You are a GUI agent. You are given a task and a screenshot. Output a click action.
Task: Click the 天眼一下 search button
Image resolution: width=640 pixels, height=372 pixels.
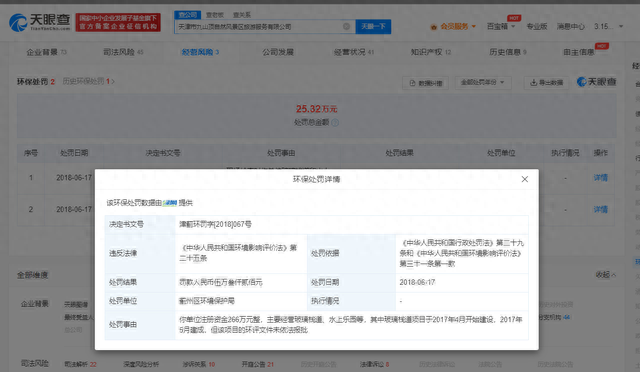point(373,27)
